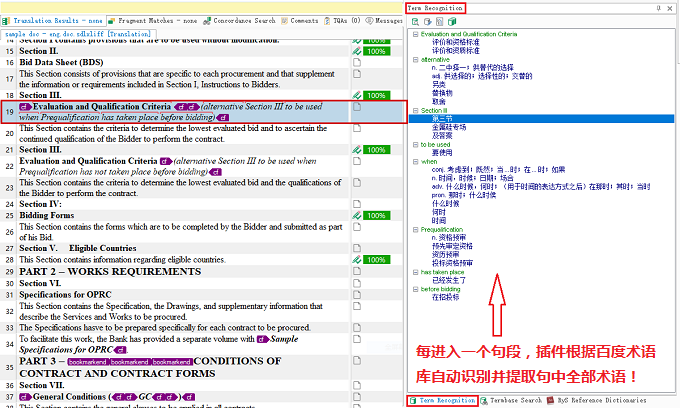Click the document status icon of segment 22
The width and height of the screenshot is (680, 408).
[x=357, y=161]
